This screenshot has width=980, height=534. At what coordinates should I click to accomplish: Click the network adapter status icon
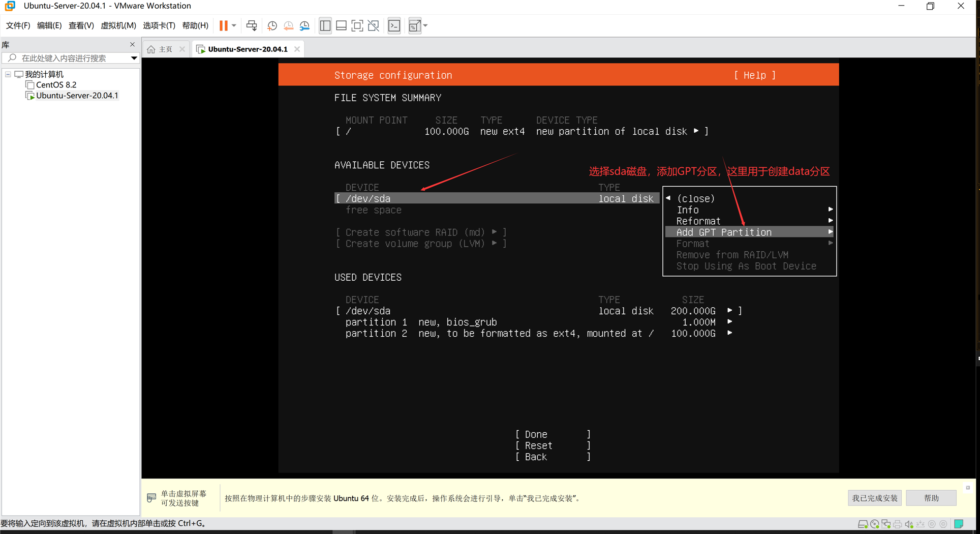point(886,524)
